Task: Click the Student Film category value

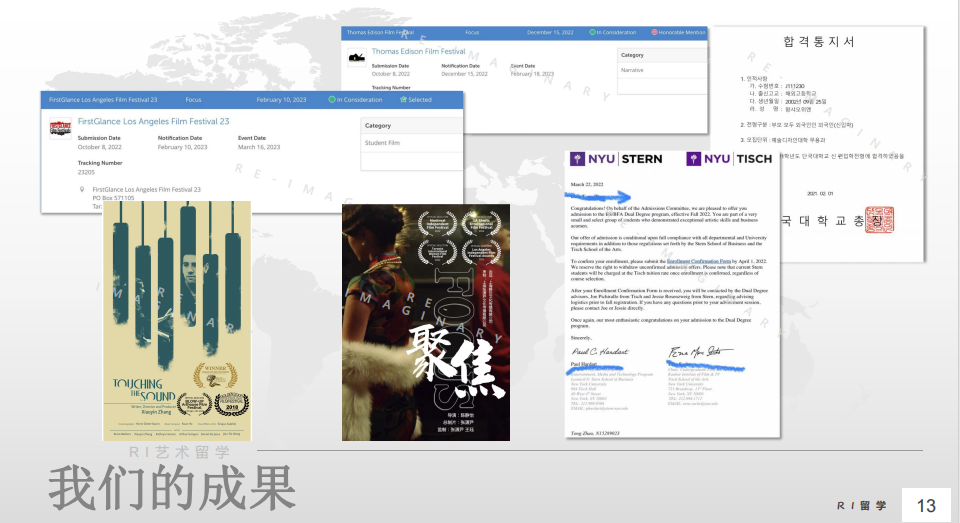Action: [382, 143]
